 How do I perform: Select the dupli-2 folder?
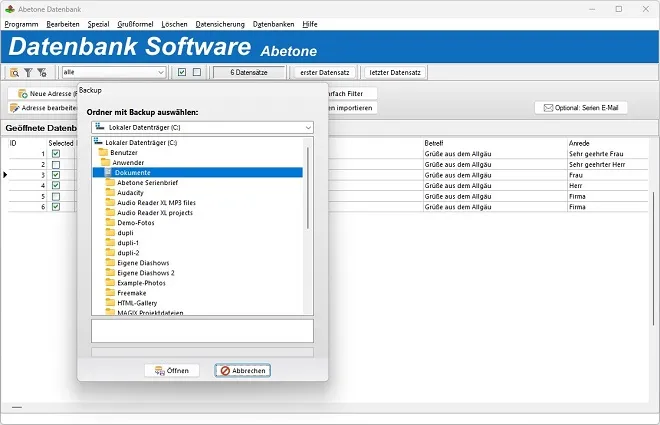pyautogui.click(x=128, y=253)
